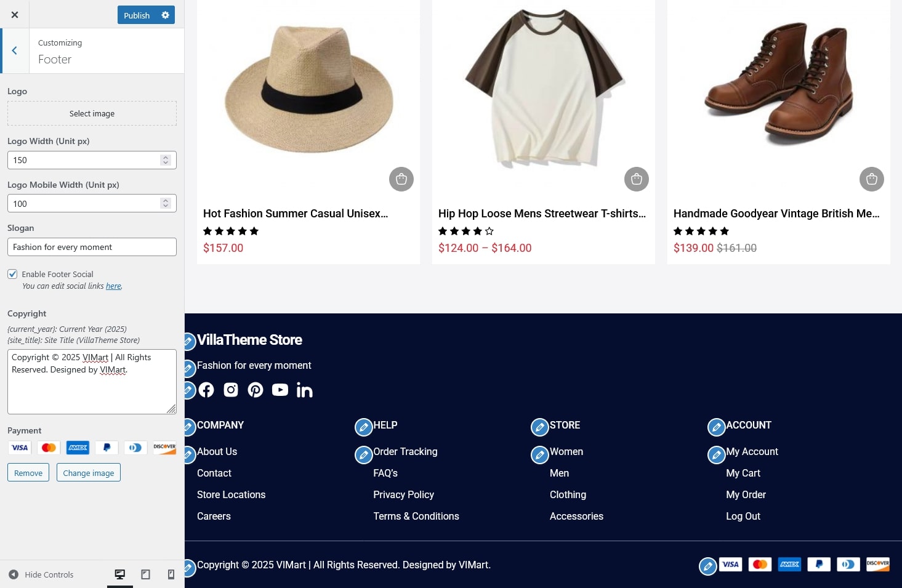The width and height of the screenshot is (902, 588).
Task: Click the YouTube icon in footer
Action: pyautogui.click(x=280, y=390)
